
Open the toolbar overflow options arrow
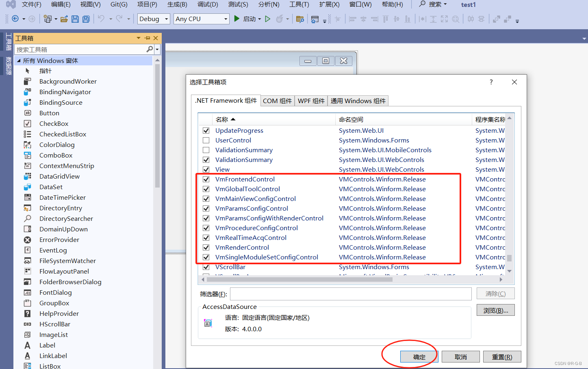(517, 21)
